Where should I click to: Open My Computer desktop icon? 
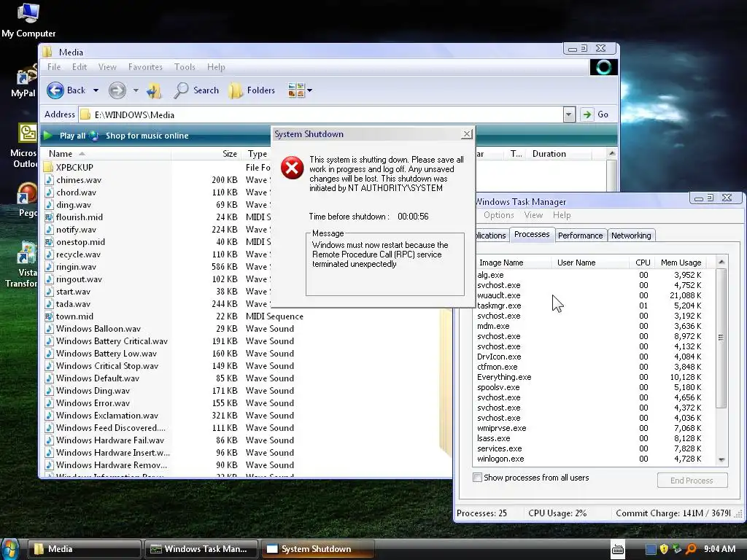(28, 20)
